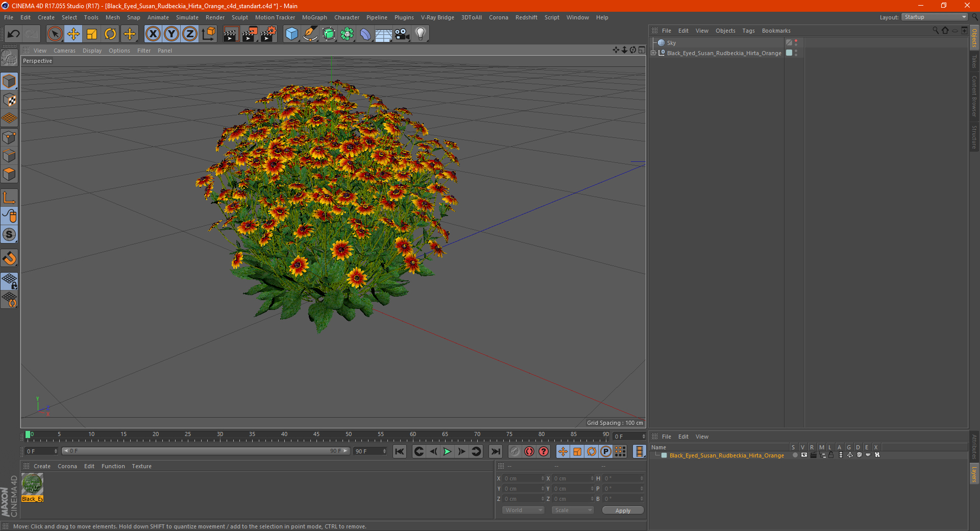Play the animation forward
980x531 pixels.
click(447, 451)
